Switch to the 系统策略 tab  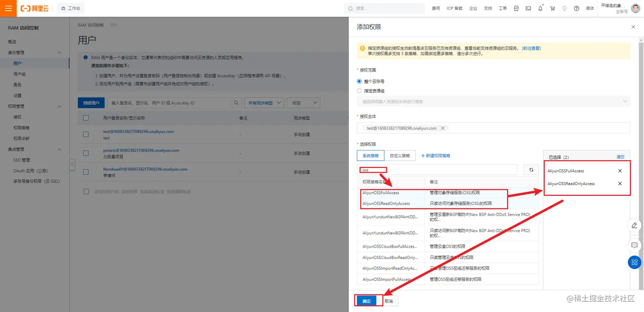[371, 156]
